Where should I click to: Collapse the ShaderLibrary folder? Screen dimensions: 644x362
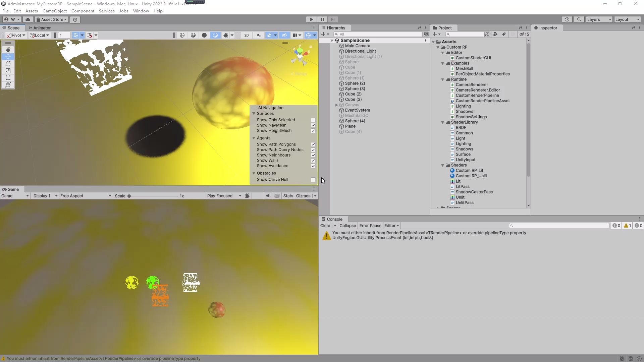click(443, 122)
